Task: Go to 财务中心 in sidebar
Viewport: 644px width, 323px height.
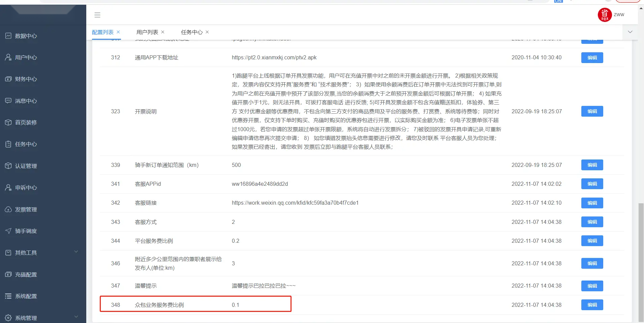Action: [26, 79]
